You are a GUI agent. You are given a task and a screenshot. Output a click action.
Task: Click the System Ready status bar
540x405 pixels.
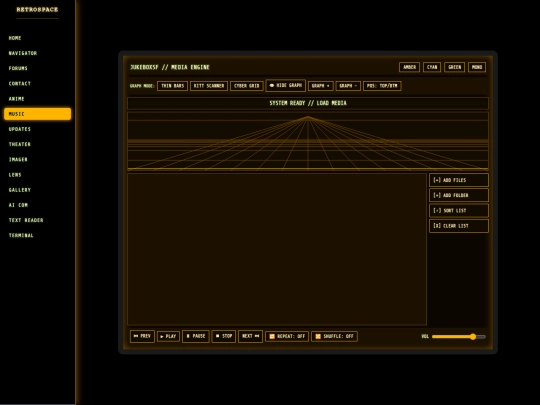[x=308, y=103]
